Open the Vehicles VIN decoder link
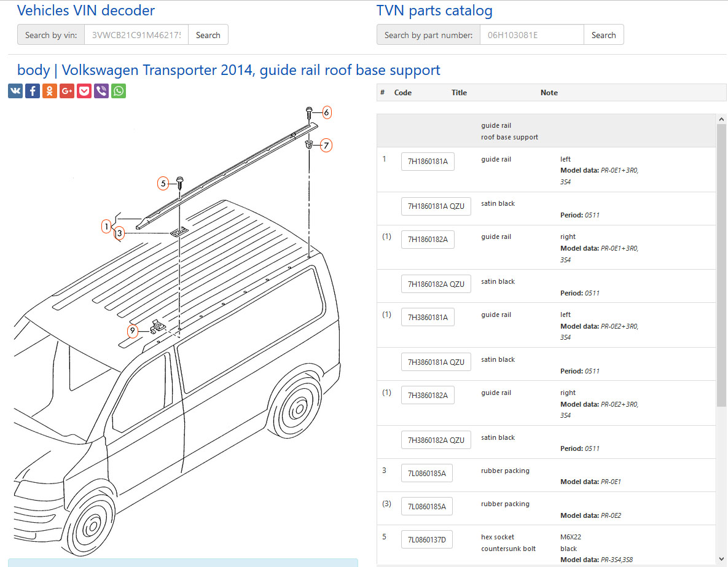The width and height of the screenshot is (728, 567). pos(86,10)
